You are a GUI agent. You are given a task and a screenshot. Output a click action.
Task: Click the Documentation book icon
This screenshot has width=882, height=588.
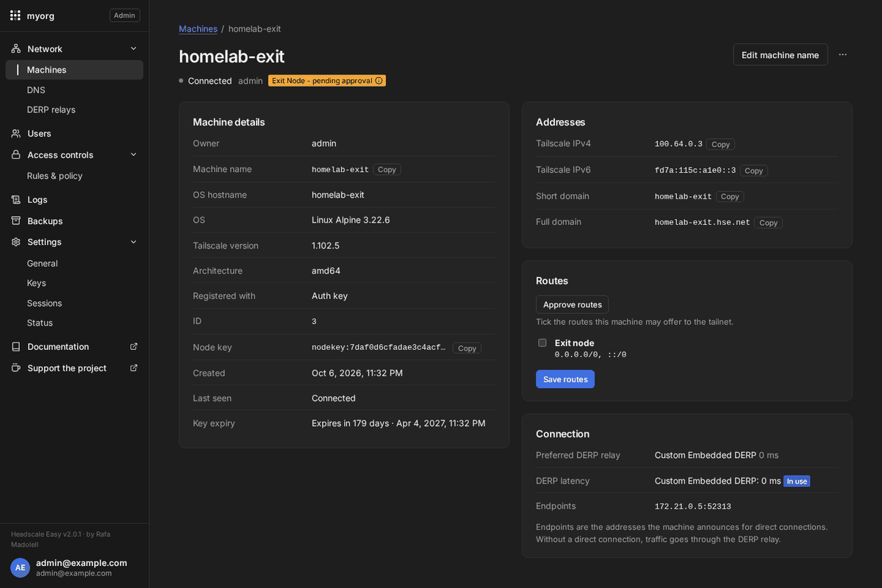point(16,347)
